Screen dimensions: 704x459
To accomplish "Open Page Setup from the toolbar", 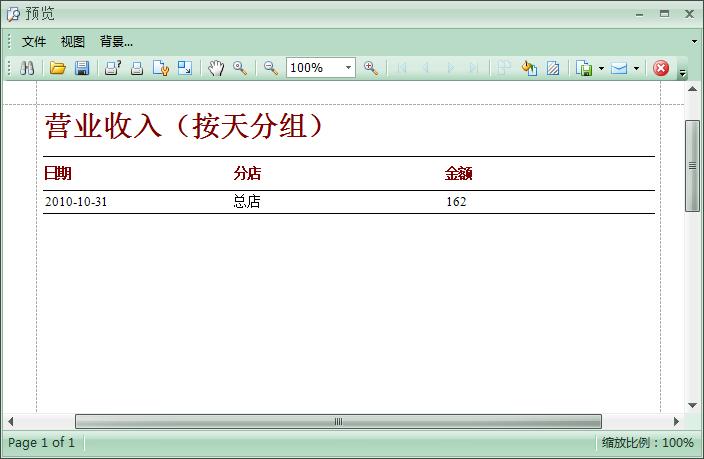I will tap(161, 68).
